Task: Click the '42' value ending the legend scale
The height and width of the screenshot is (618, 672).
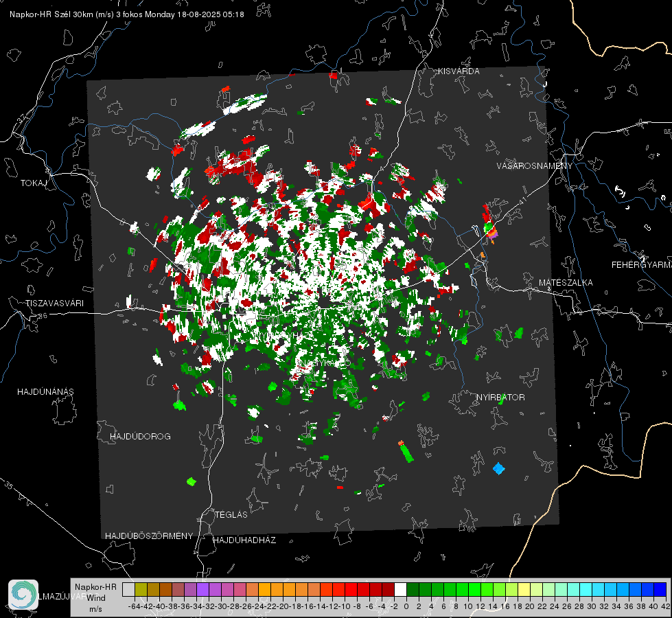Action: 665,606
